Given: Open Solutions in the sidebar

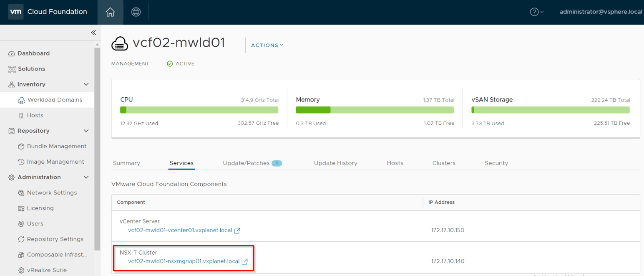Looking at the screenshot, I should click(31, 69).
